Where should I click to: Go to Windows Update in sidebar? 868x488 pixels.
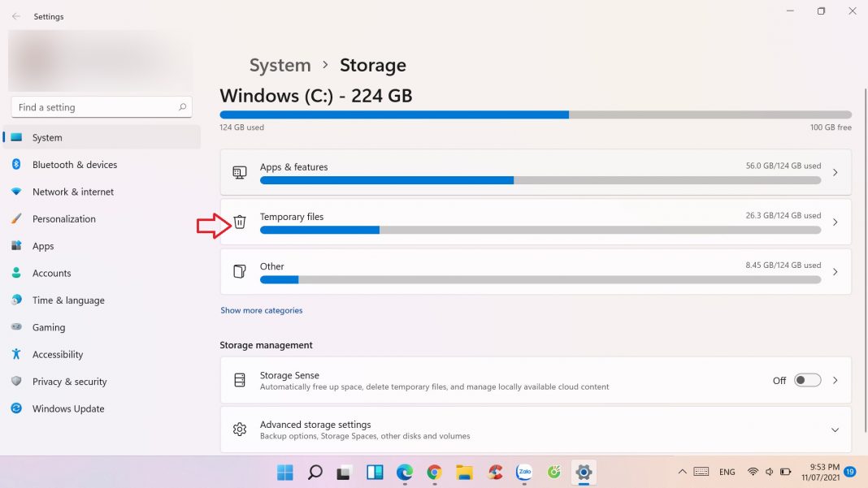(68, 408)
